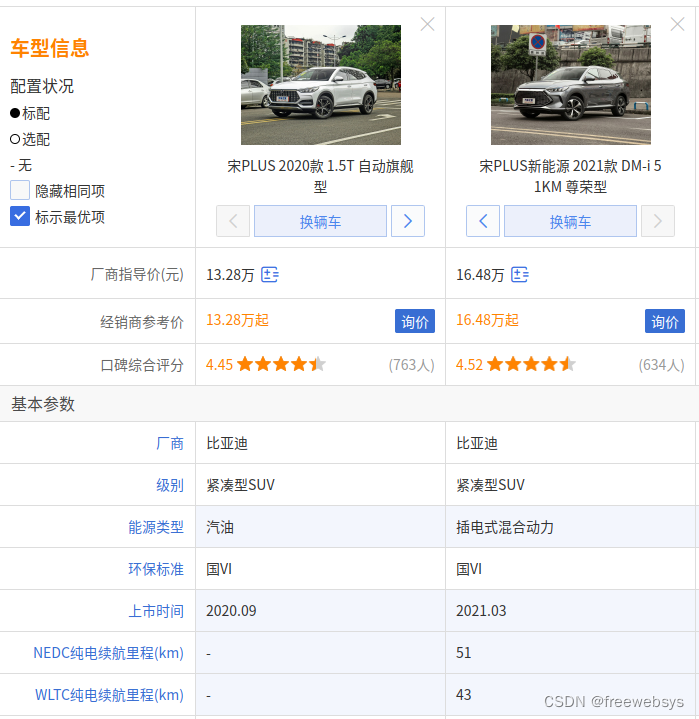Open price calculator icon next to 16.48万
This screenshot has width=699, height=719.
click(520, 275)
